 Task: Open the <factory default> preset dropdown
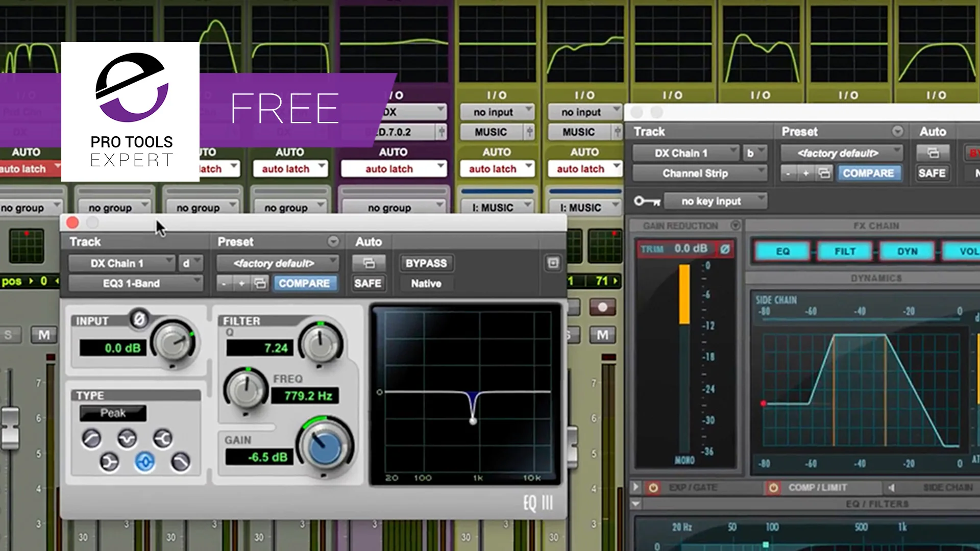tap(278, 263)
